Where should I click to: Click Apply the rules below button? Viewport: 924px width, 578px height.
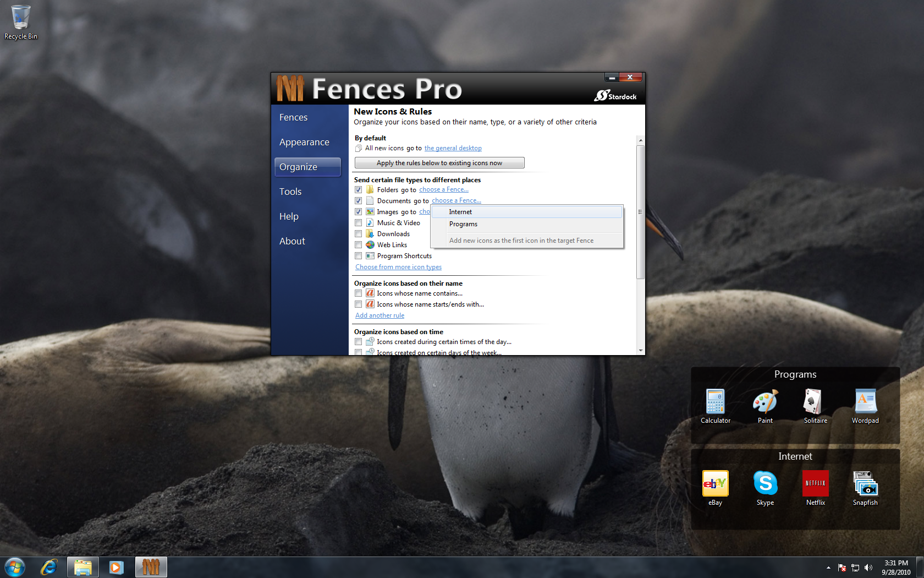[x=439, y=163]
